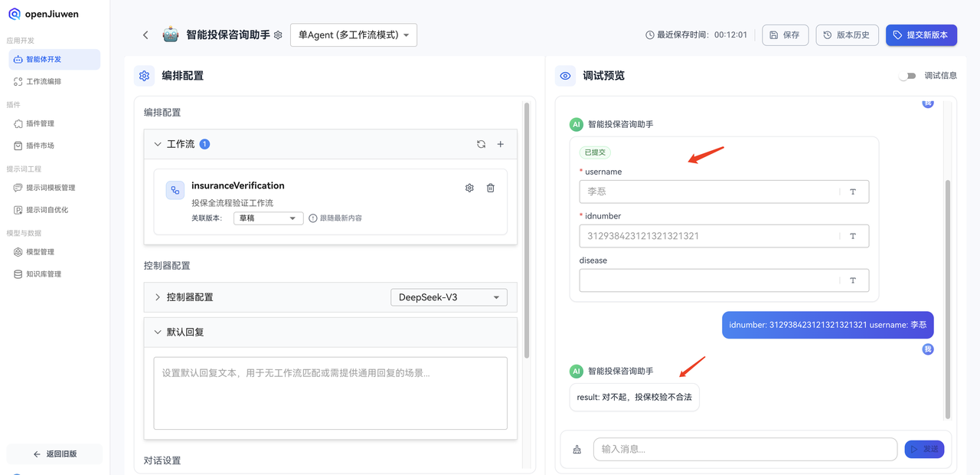Type in the 输入消息 message box
Screen dimensions: 980x475
click(743, 449)
